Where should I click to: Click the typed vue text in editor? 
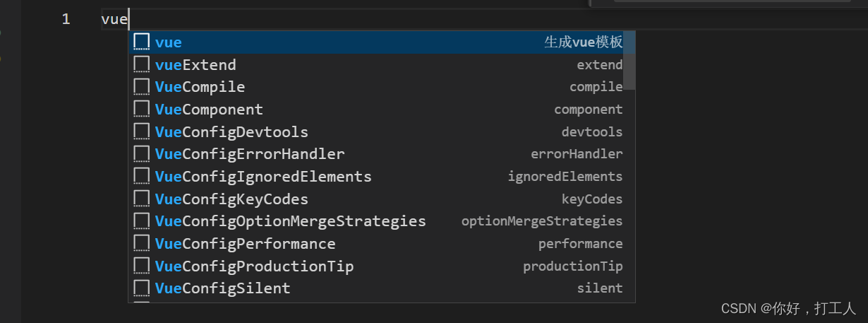click(x=114, y=19)
